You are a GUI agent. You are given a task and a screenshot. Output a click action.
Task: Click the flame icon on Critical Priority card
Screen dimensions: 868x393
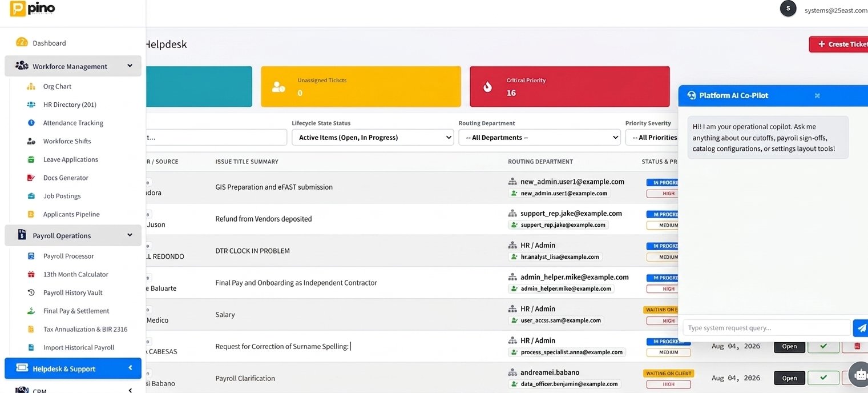click(487, 86)
